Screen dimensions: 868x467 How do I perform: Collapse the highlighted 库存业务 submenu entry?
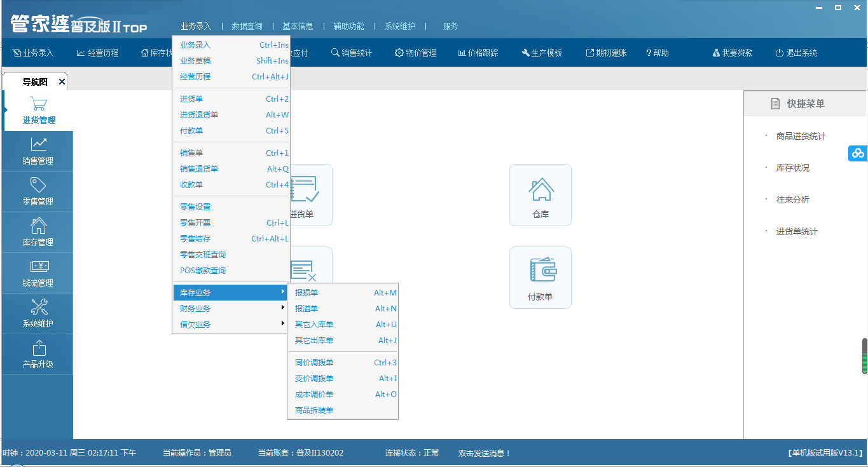[x=231, y=293]
